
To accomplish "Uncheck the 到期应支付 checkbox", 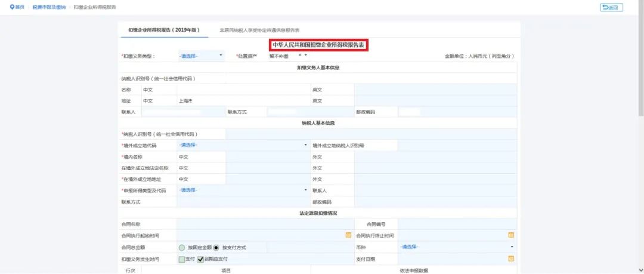I will [200, 259].
